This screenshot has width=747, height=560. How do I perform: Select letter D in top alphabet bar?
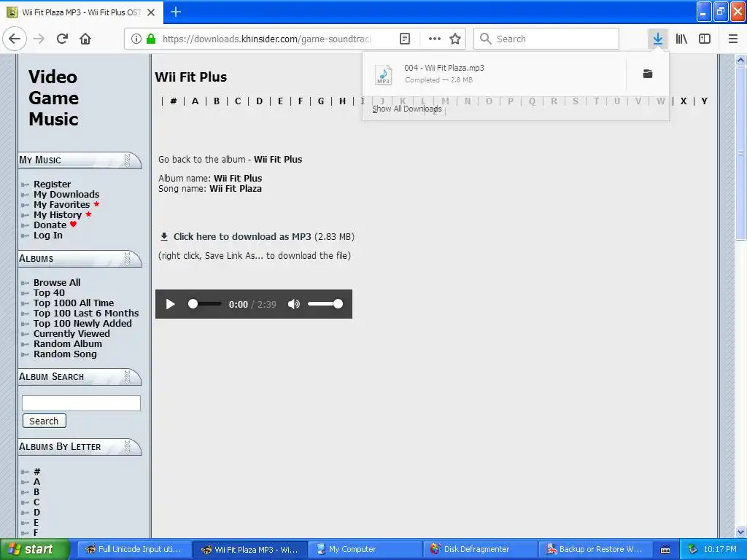[x=259, y=101]
